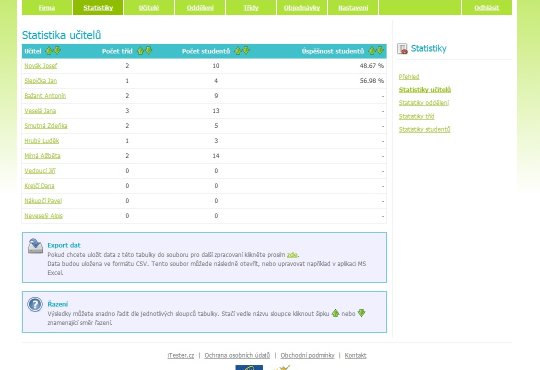Log out via the Odhlásit tab

(x=487, y=8)
